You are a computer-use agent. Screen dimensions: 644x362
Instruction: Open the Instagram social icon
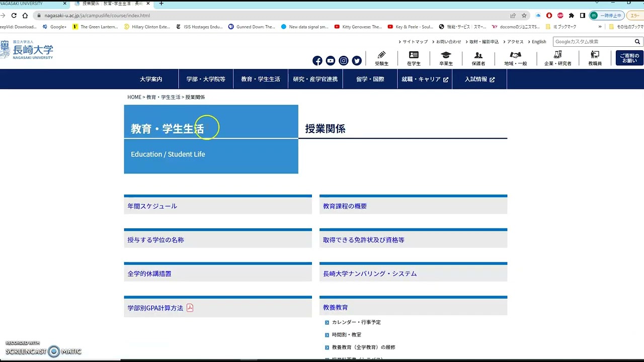click(344, 61)
